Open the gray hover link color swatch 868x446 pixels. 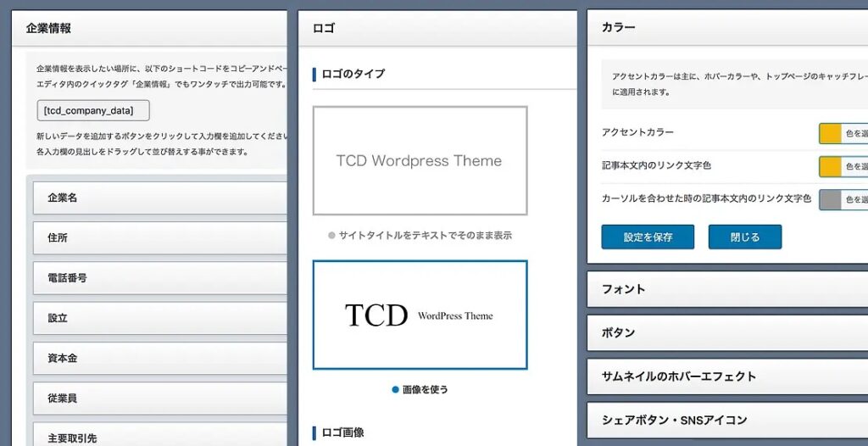(830, 199)
